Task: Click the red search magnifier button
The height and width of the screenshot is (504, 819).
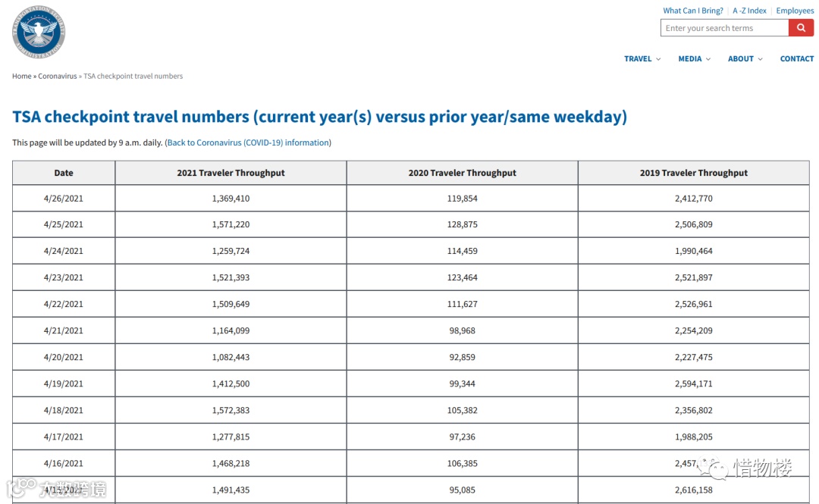Action: (x=801, y=28)
